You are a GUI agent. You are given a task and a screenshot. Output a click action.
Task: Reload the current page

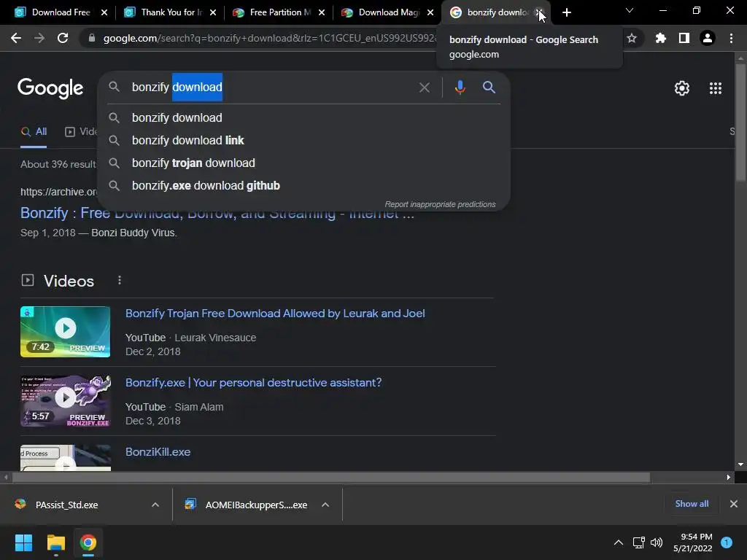(63, 38)
